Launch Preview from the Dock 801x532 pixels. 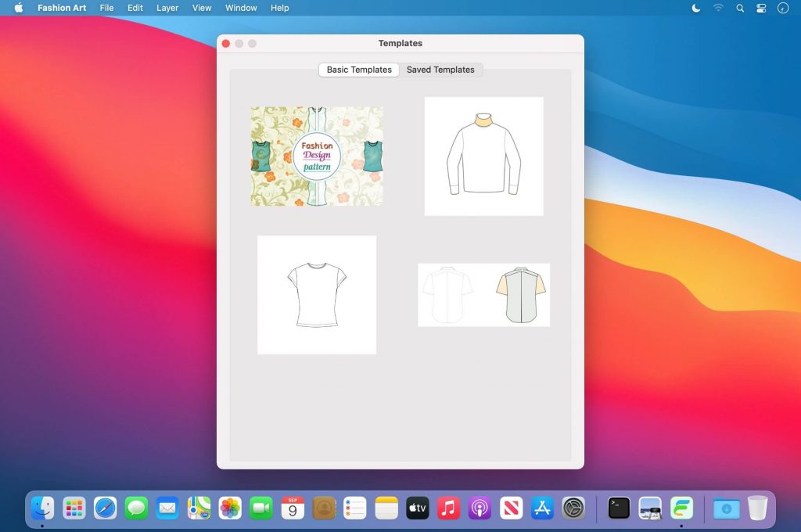(x=650, y=508)
